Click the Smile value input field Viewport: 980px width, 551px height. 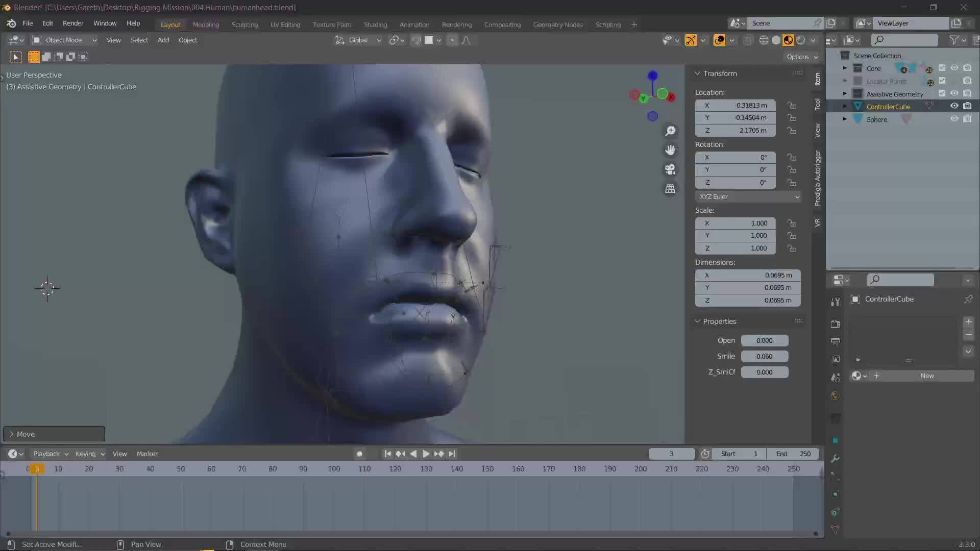tap(765, 356)
